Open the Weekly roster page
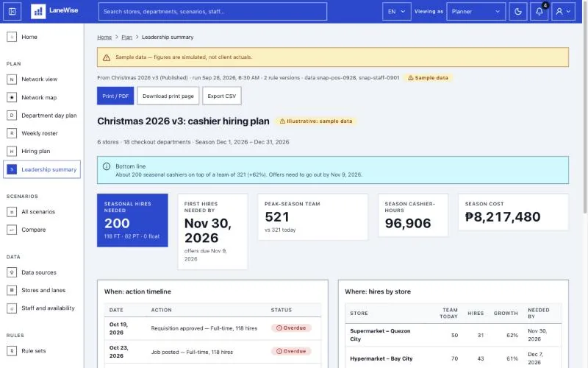The width and height of the screenshot is (588, 368). click(42, 133)
